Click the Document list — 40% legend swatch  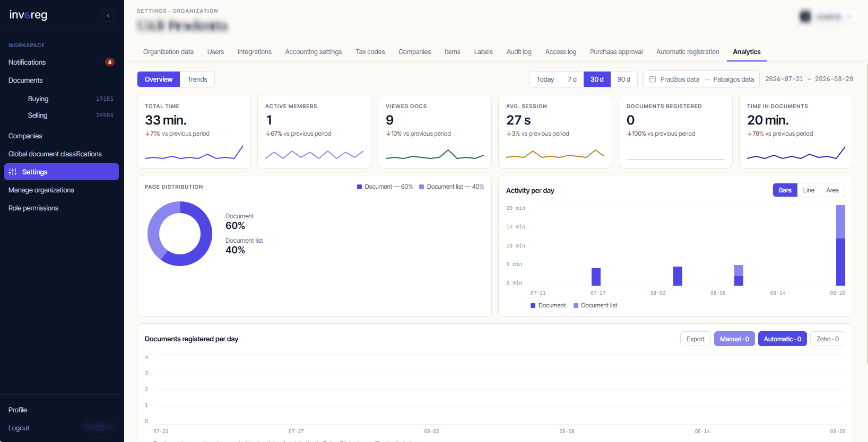pos(421,187)
